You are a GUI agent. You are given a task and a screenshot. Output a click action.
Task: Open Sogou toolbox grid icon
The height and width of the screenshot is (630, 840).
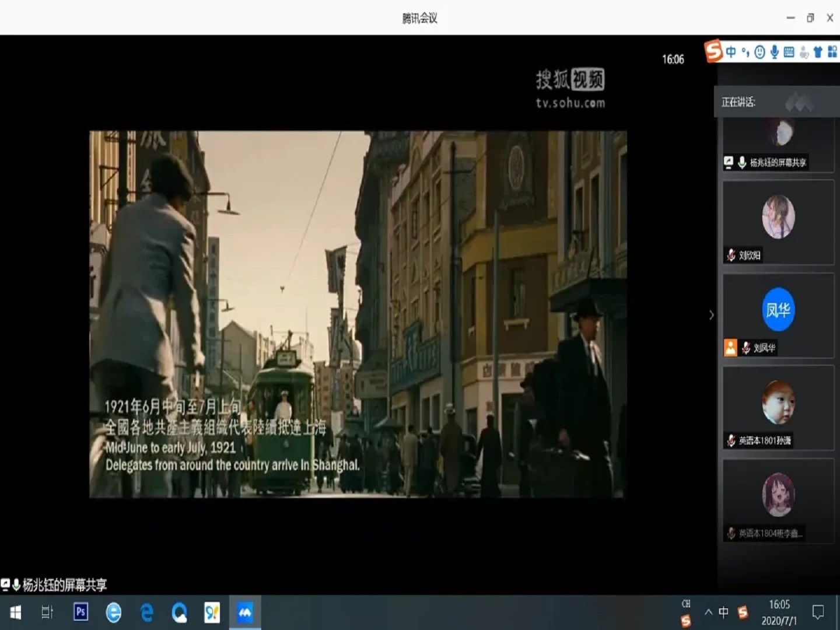click(832, 52)
